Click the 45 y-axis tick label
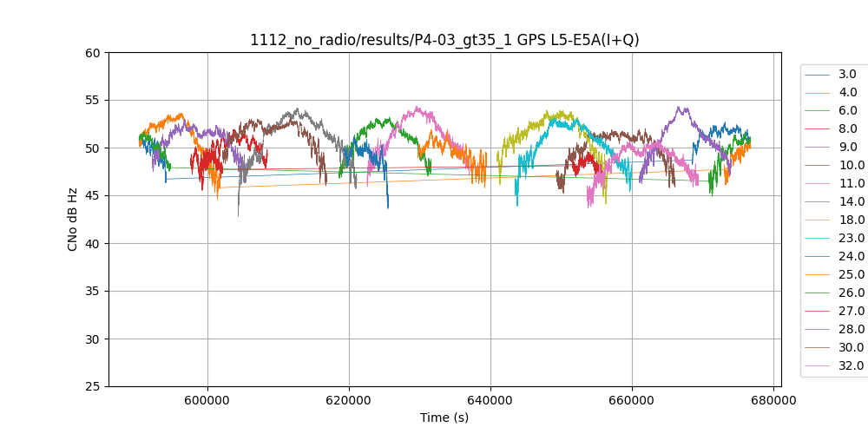The image size is (868, 434). click(93, 196)
